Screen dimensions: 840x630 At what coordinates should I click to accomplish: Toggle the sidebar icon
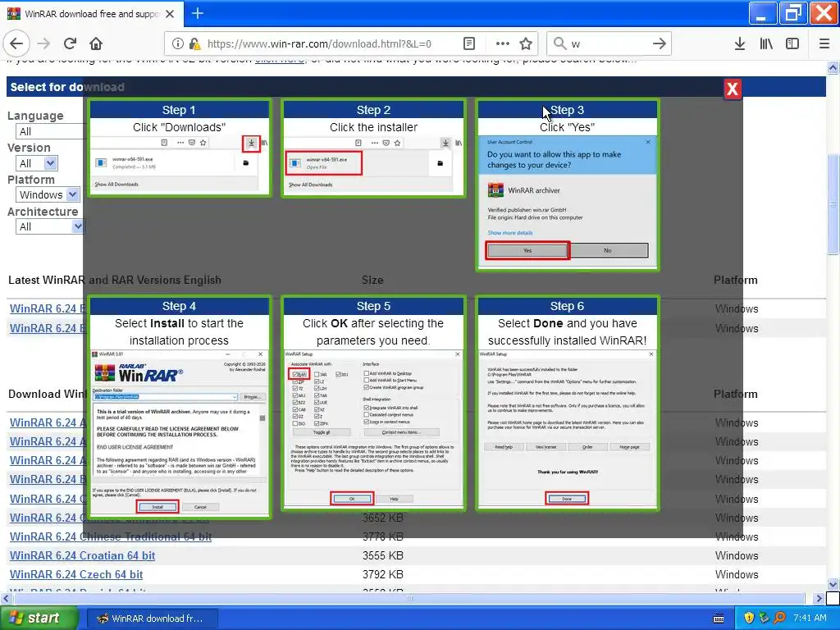click(792, 44)
